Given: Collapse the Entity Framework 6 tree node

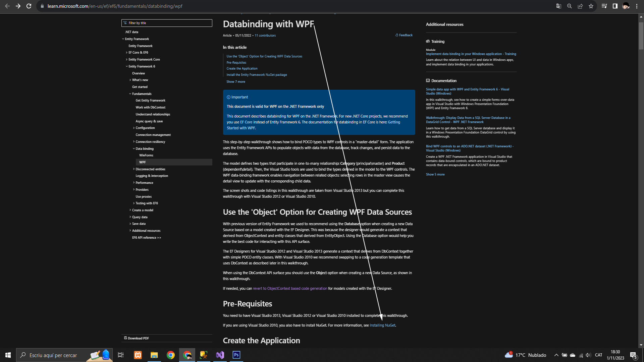Looking at the screenshot, I should click(127, 66).
